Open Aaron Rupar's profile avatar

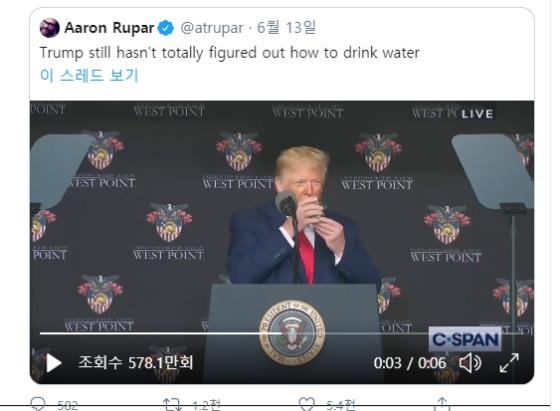[50, 28]
